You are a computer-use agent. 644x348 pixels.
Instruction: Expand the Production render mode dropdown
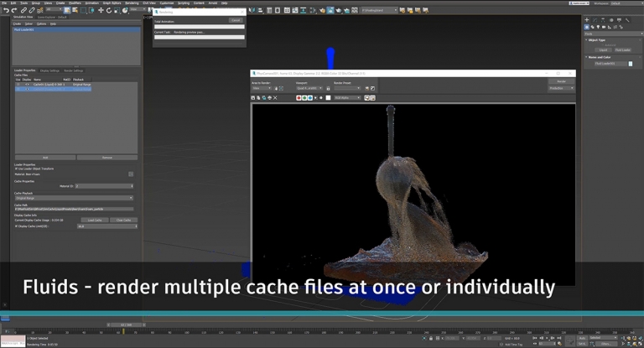(x=561, y=88)
